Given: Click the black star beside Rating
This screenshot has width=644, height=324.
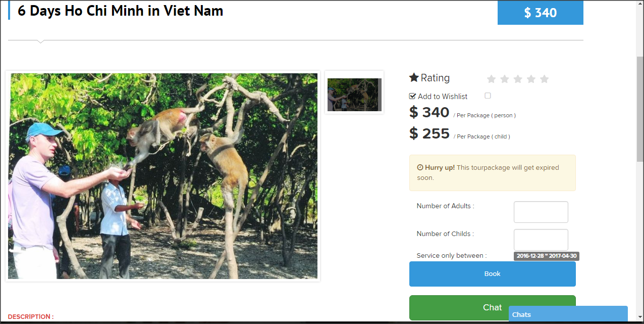Looking at the screenshot, I should pyautogui.click(x=414, y=77).
